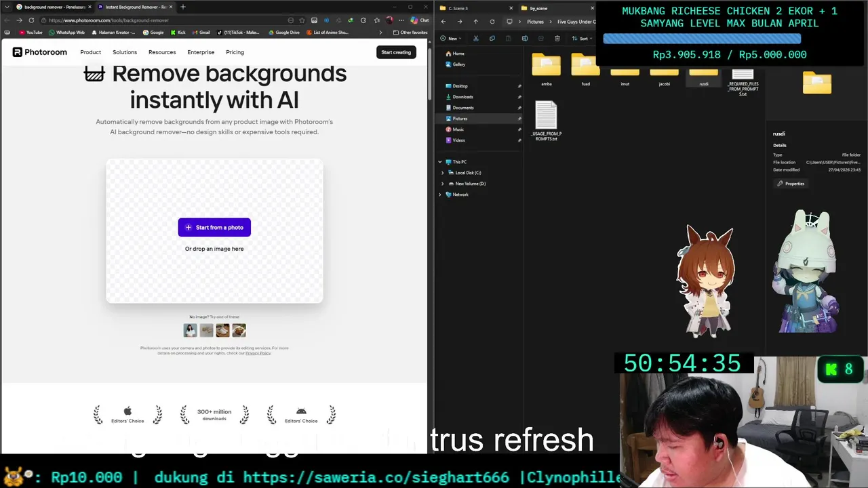Click the Start creating button
This screenshot has width=868, height=488.
(x=396, y=52)
